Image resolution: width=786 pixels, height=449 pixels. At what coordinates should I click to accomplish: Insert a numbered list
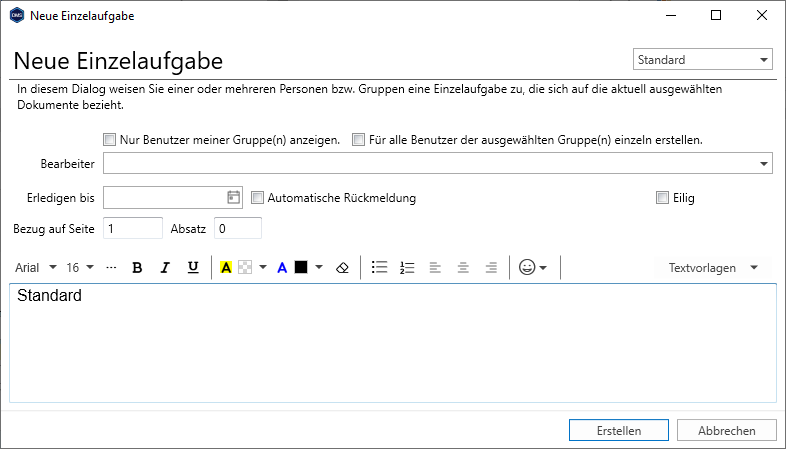pyautogui.click(x=407, y=267)
